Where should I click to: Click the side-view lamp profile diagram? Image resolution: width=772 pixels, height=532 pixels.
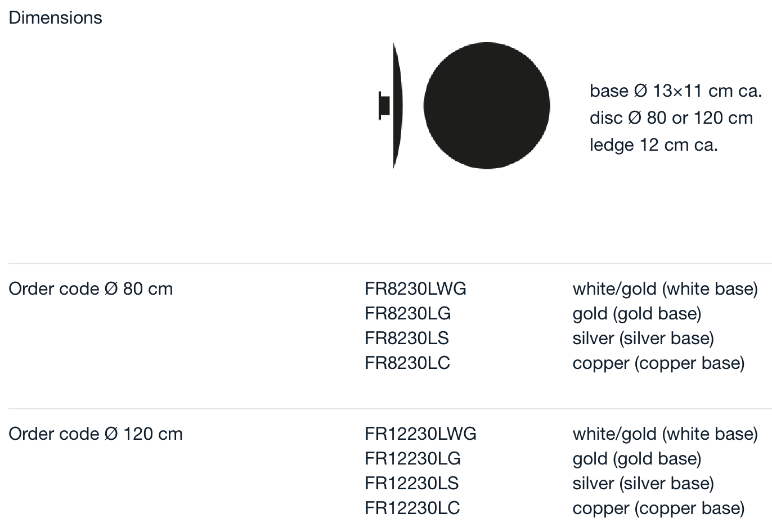click(x=392, y=106)
